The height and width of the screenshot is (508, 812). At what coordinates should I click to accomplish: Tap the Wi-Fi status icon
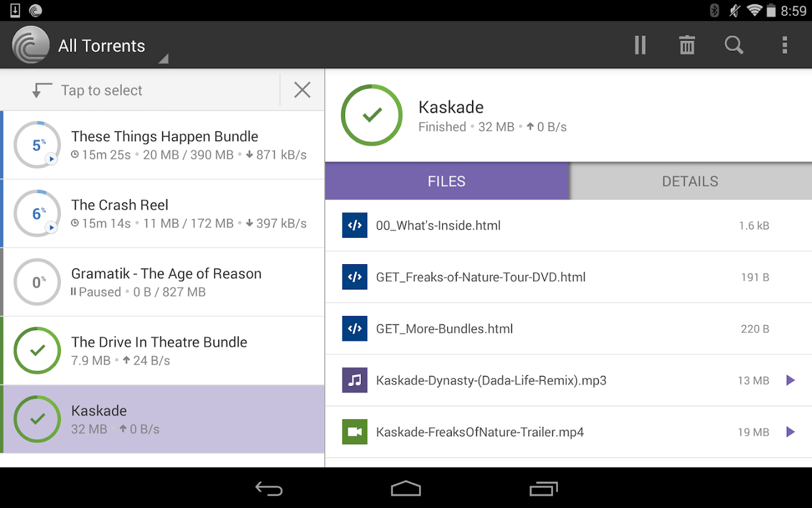(x=754, y=10)
